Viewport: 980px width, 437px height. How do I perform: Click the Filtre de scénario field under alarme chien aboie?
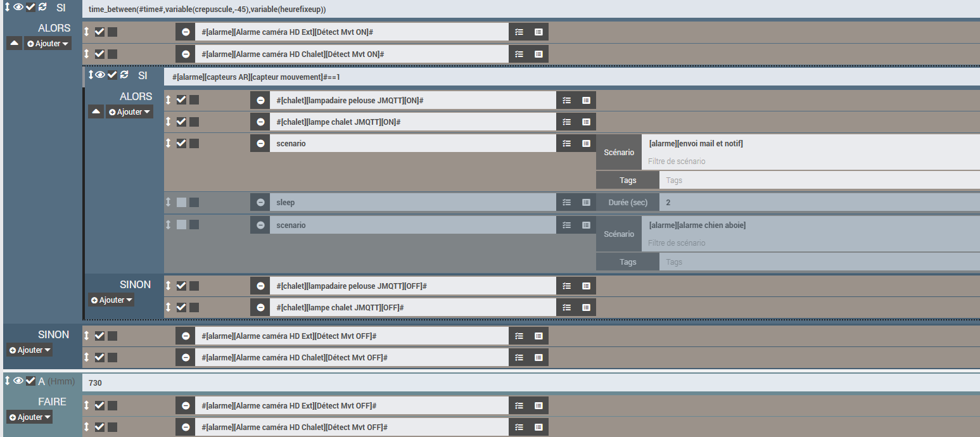coord(811,243)
